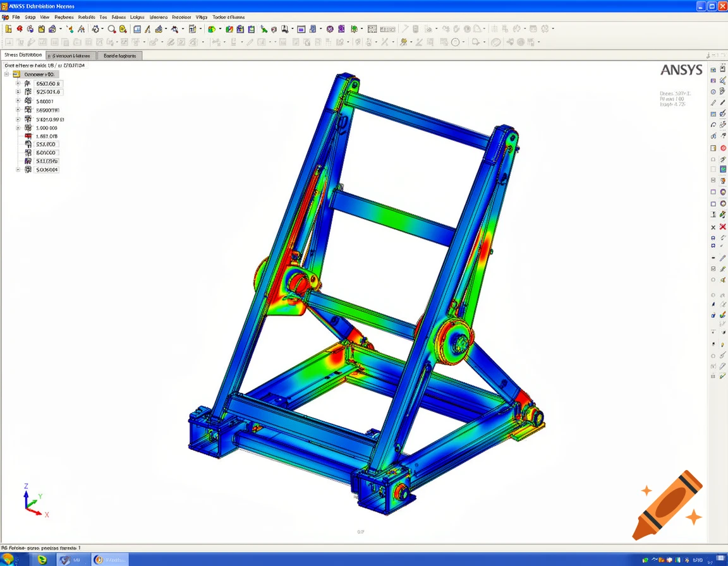
Task: Collapse the root folder node in tree
Action: coord(6,75)
